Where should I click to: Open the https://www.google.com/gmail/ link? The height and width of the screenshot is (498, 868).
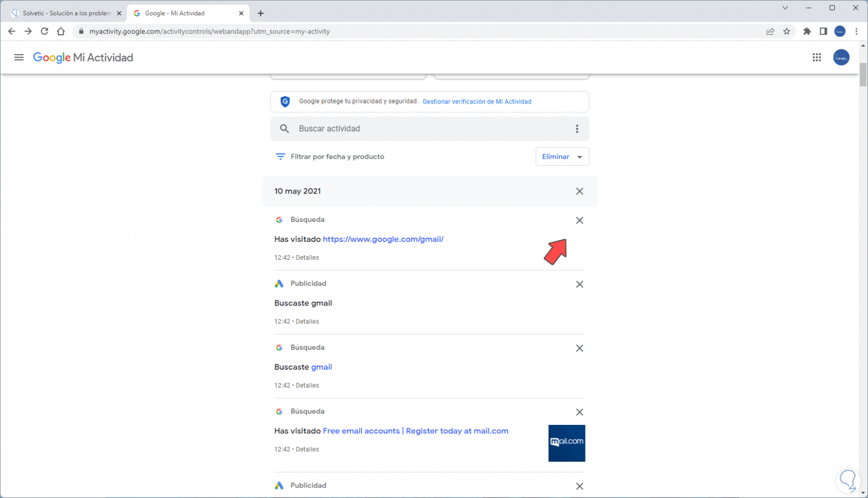click(383, 239)
